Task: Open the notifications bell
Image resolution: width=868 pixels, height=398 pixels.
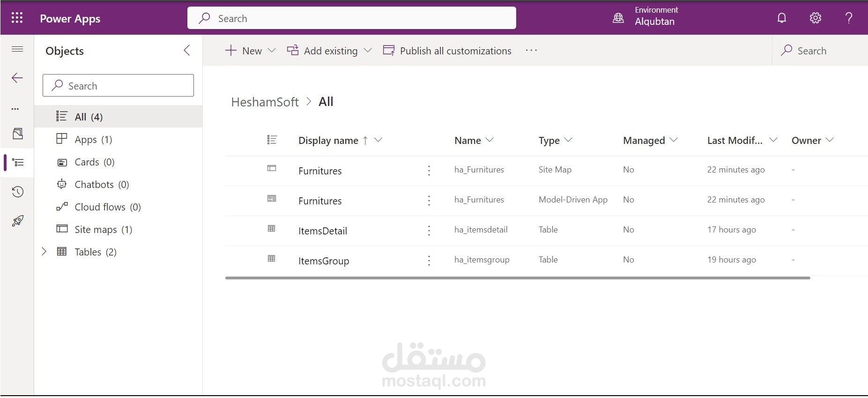Action: tap(782, 18)
